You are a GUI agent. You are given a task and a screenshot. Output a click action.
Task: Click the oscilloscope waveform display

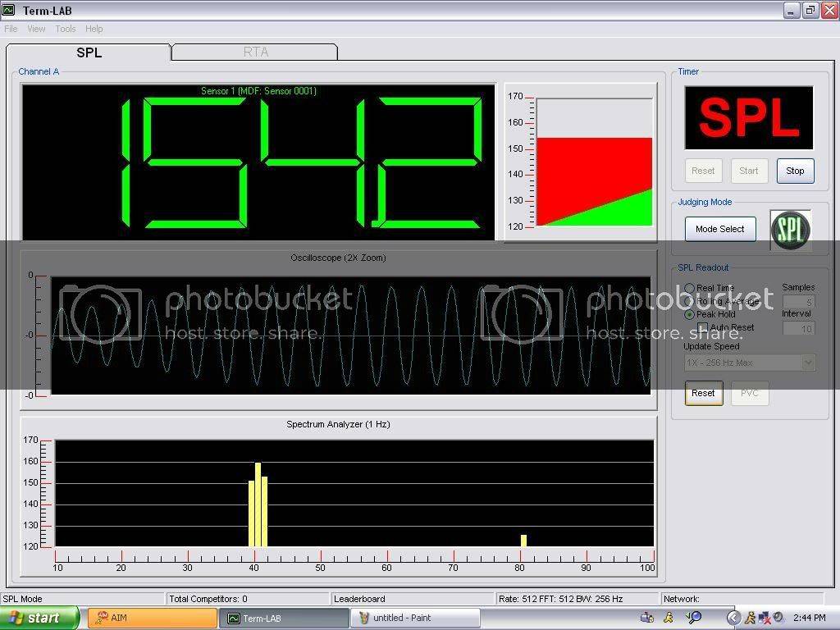351,336
